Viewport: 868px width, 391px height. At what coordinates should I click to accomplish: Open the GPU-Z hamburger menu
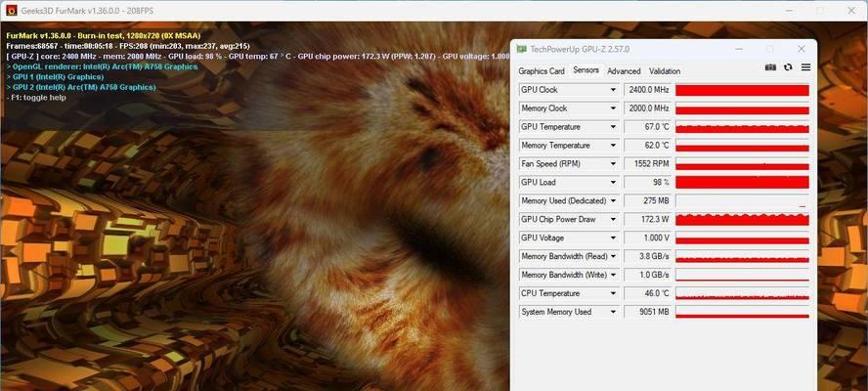(x=805, y=67)
